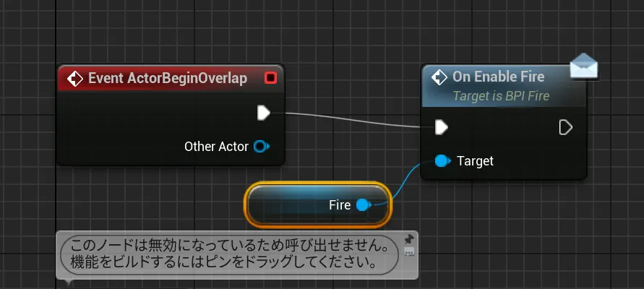The width and height of the screenshot is (644, 289).
Task: Select the Event ActorBeginOverlap node title
Action: pos(167,78)
